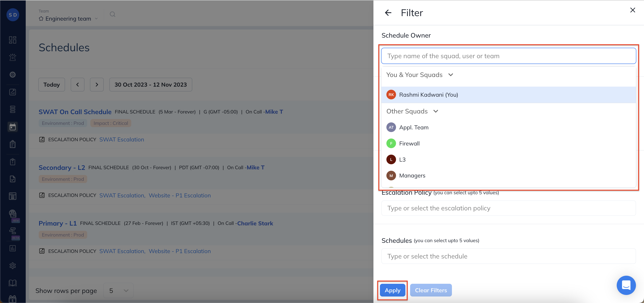Click the escalation policy input field

[508, 208]
